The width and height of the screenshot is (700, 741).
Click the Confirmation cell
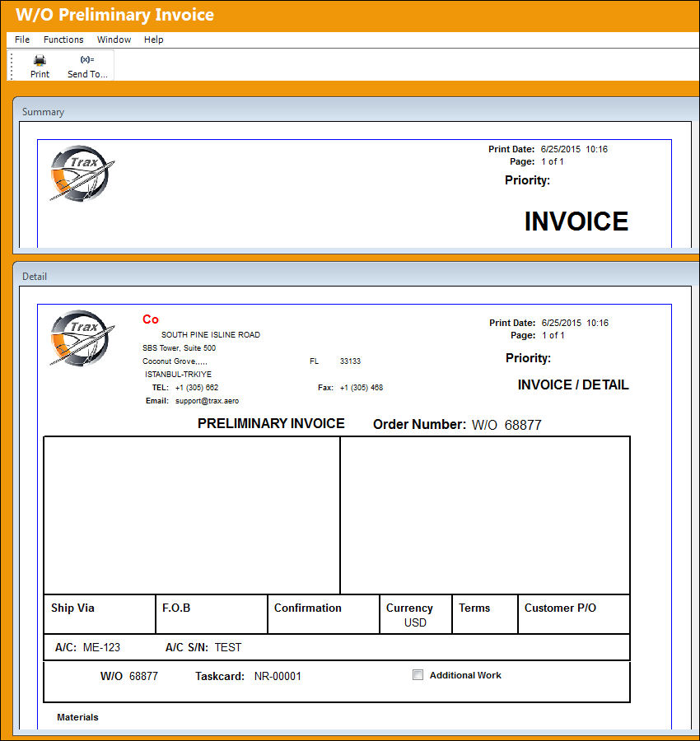pos(324,614)
